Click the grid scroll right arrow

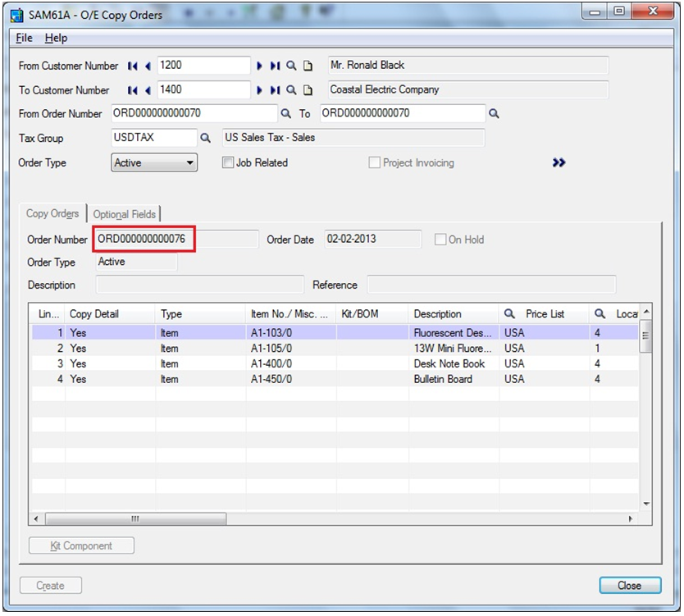click(x=631, y=518)
